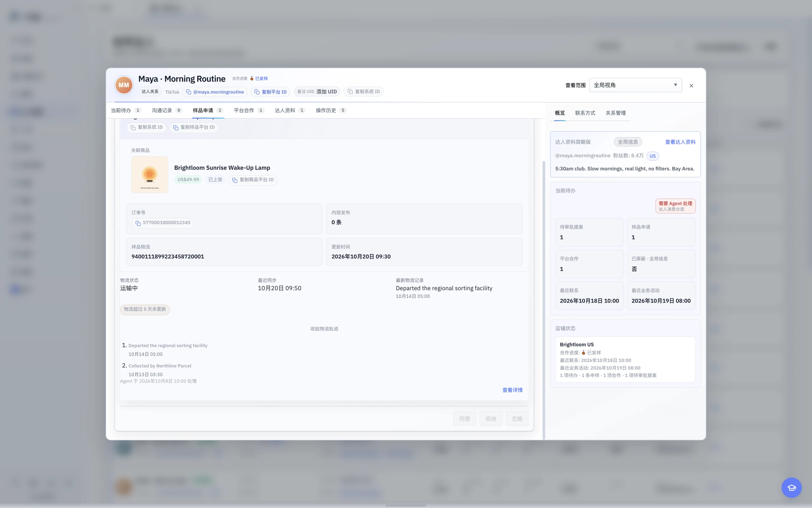812x508 pixels.
Task: Click the 查看详情 link
Action: [512, 390]
